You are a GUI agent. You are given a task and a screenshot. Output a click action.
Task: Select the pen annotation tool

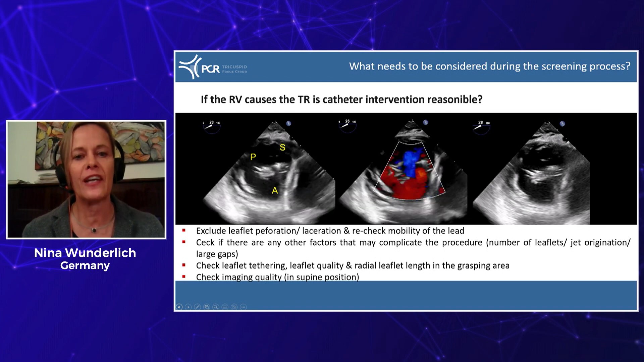click(197, 307)
